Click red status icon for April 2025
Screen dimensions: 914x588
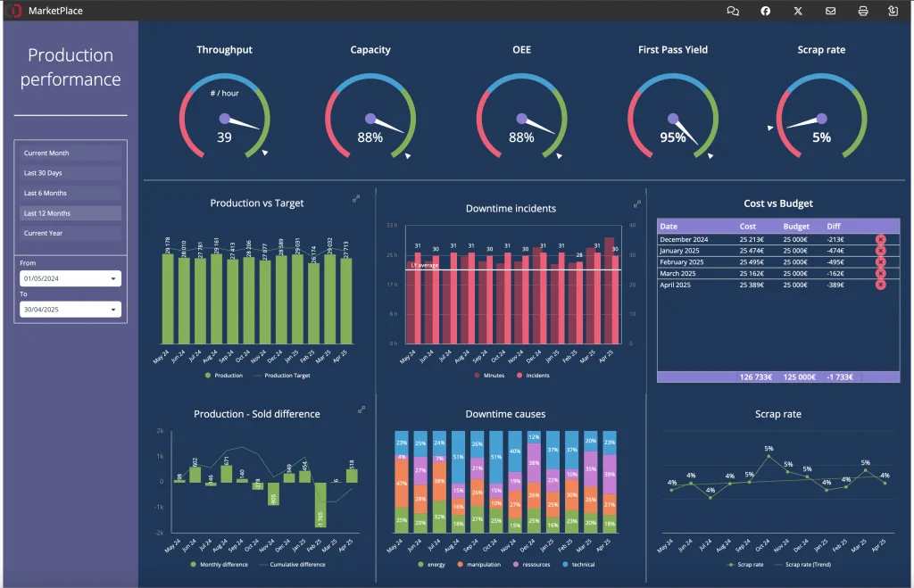pos(880,285)
